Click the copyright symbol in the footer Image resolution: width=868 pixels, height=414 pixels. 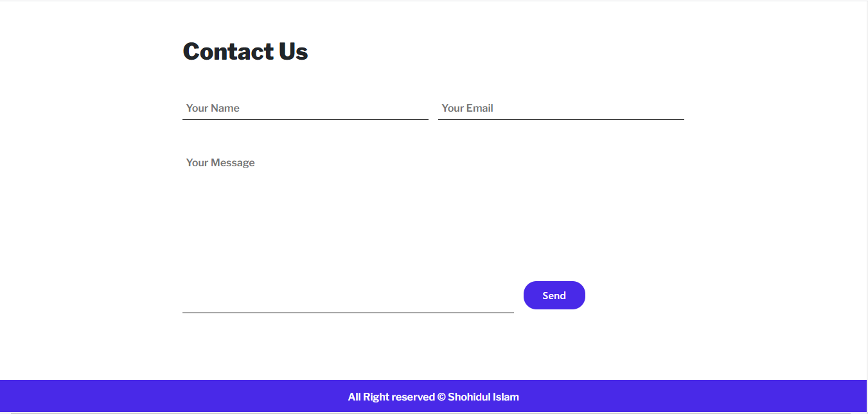[441, 397]
